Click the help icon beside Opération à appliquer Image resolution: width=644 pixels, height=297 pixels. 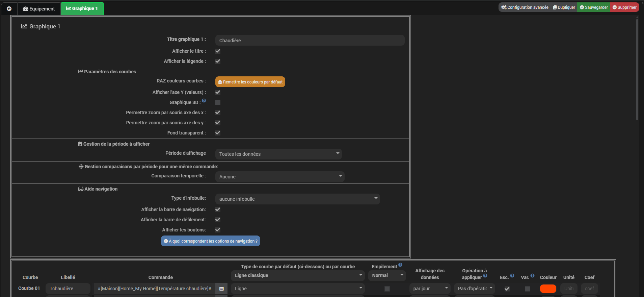[x=485, y=276]
